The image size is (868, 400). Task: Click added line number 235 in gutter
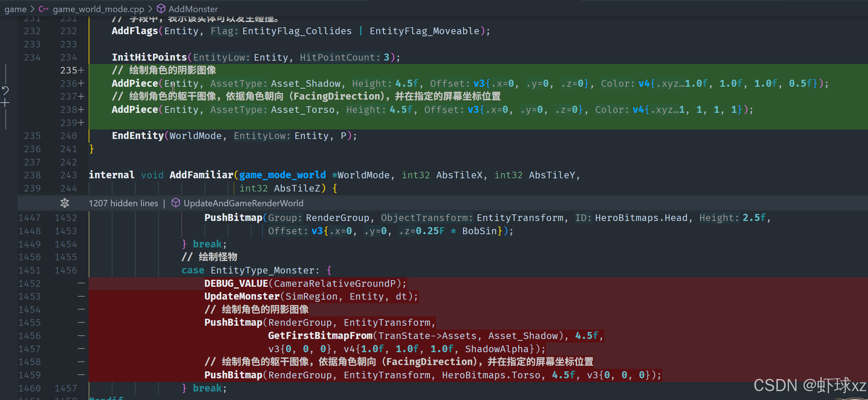tap(69, 70)
